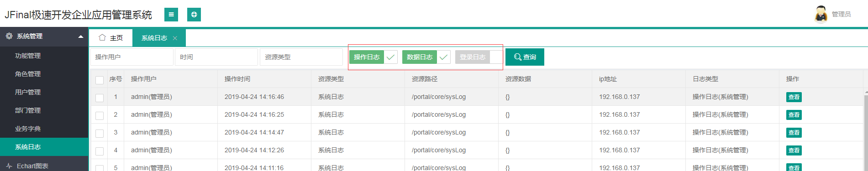Open the 时间 date picker field
The width and height of the screenshot is (868, 171).
pos(216,57)
